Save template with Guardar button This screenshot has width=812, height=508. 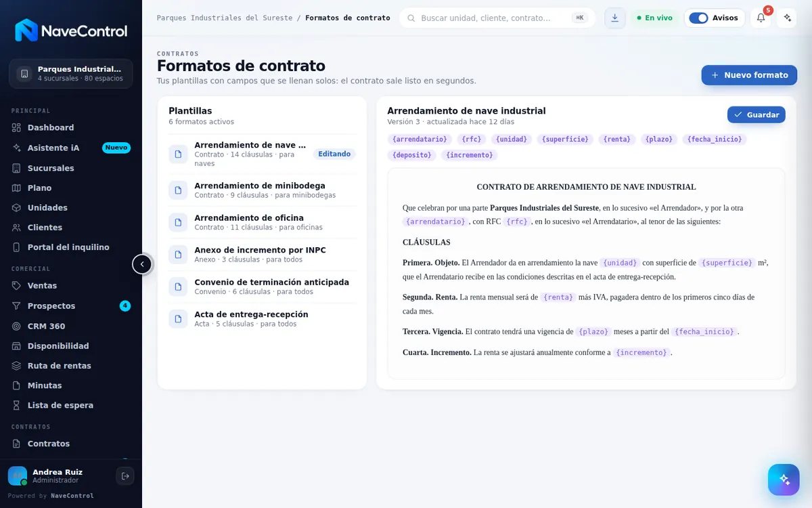(x=756, y=114)
